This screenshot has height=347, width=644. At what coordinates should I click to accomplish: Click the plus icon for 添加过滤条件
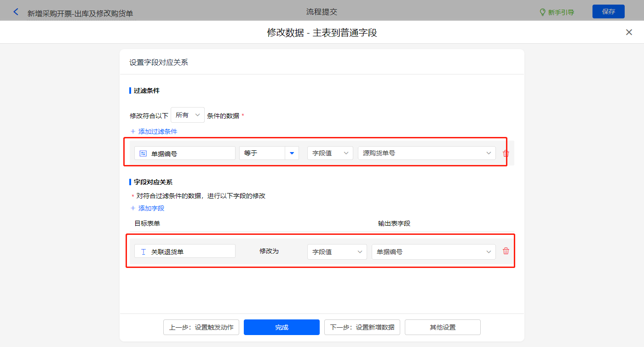[x=133, y=131]
